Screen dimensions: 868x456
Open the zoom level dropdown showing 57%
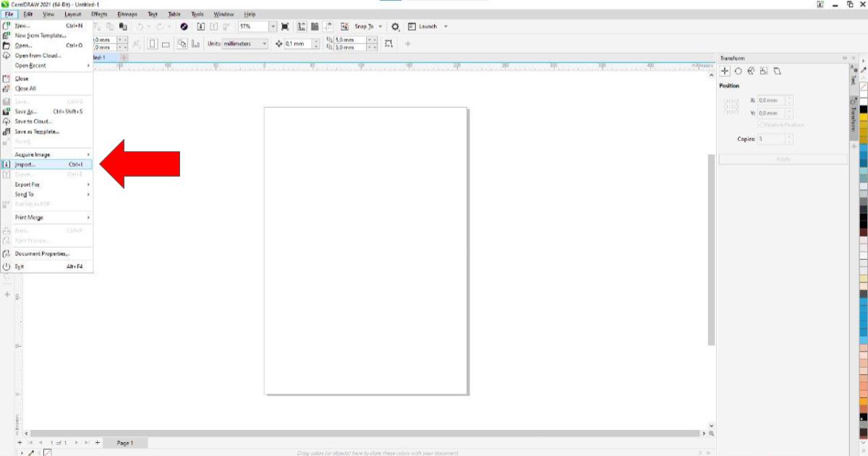273,26
